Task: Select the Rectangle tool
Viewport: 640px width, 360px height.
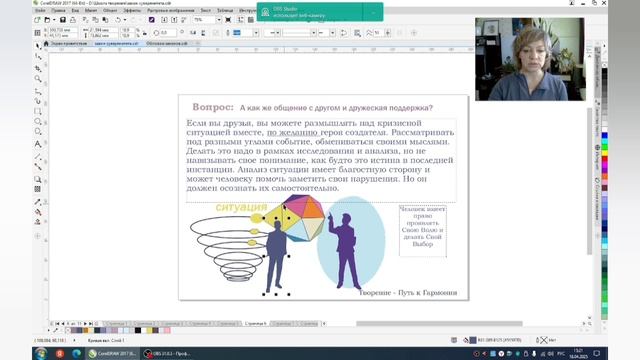Action: (x=38, y=111)
